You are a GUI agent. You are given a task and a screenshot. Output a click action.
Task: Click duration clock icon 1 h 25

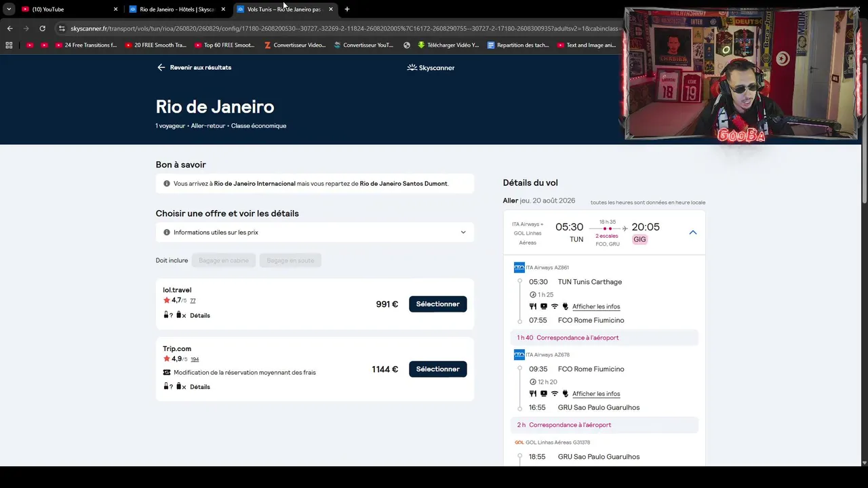tap(533, 295)
